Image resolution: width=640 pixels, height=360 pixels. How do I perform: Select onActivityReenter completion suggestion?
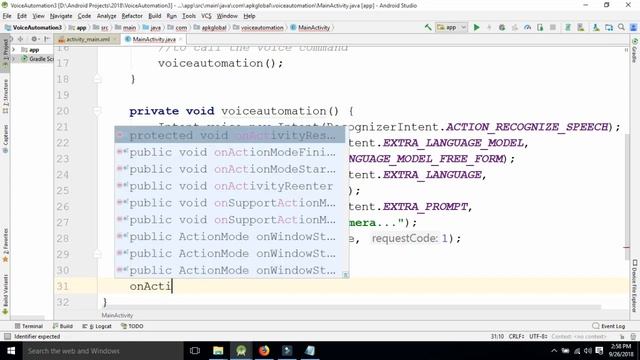coord(230,186)
